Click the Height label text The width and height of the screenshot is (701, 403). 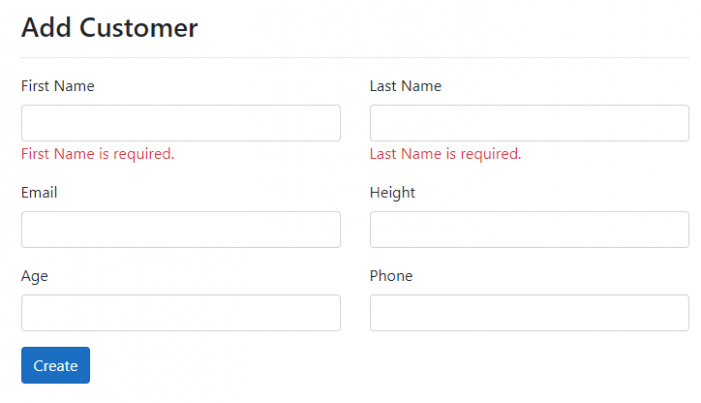392,192
